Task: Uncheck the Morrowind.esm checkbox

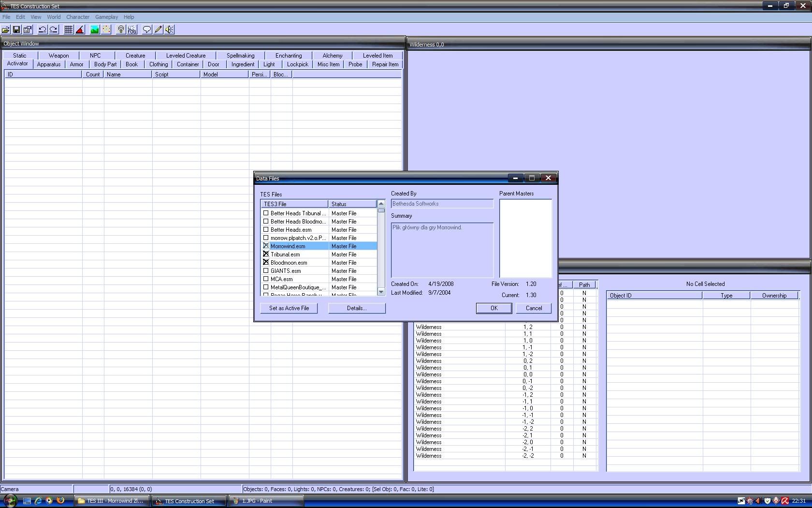Action: tap(266, 246)
